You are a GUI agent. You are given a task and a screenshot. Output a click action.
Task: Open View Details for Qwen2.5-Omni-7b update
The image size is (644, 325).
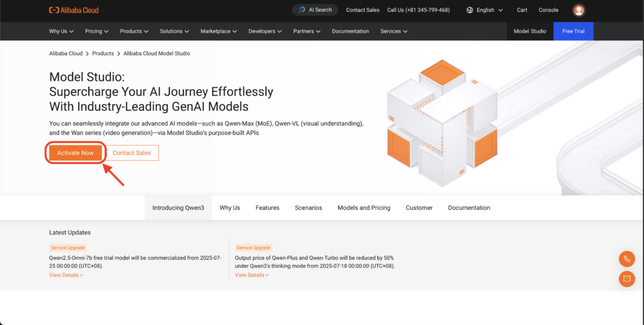(x=65, y=275)
